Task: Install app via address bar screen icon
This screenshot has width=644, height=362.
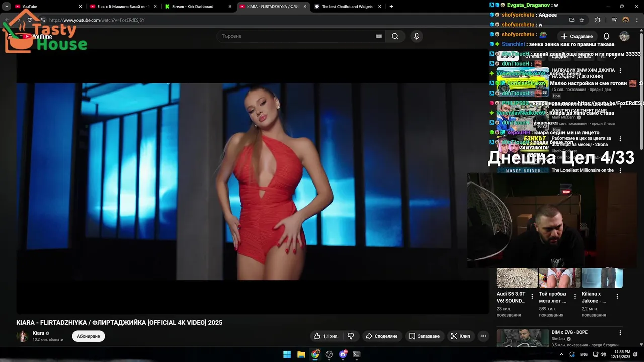Action: [x=571, y=20]
